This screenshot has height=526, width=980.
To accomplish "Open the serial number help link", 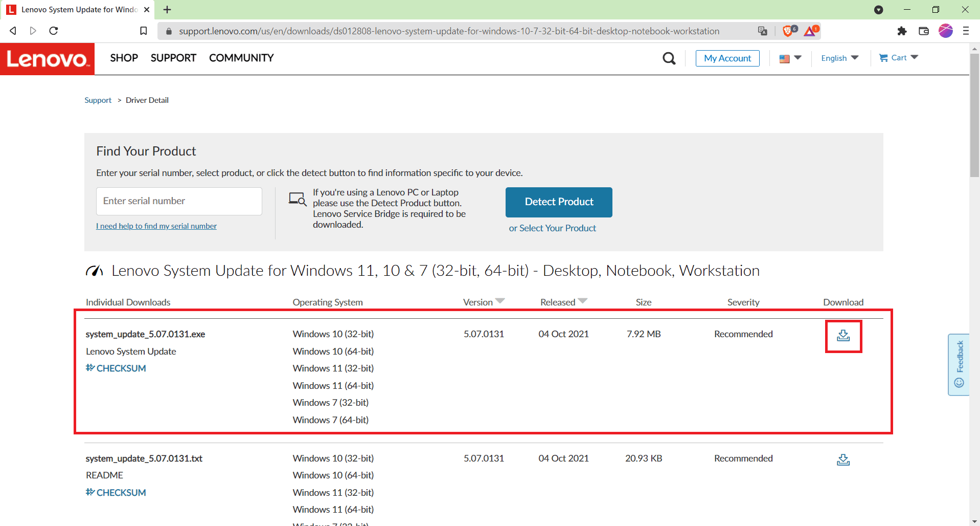I will point(156,226).
